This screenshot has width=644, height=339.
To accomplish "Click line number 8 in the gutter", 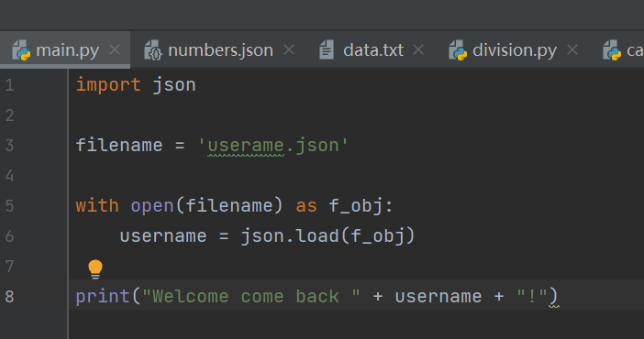I will (9, 296).
